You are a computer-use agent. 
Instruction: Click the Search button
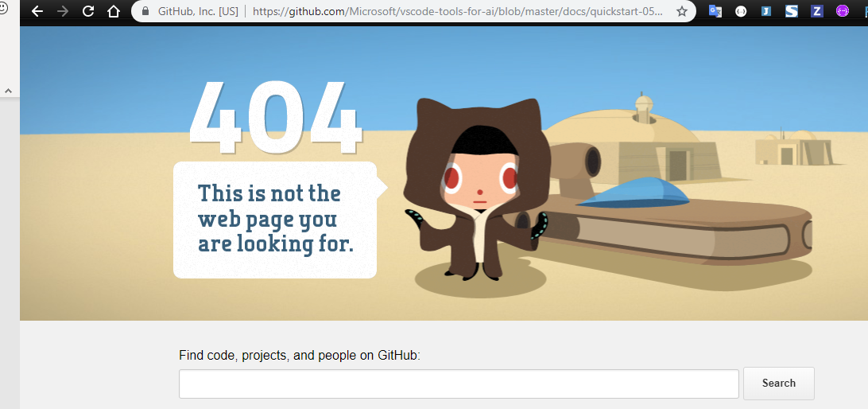[778, 383]
